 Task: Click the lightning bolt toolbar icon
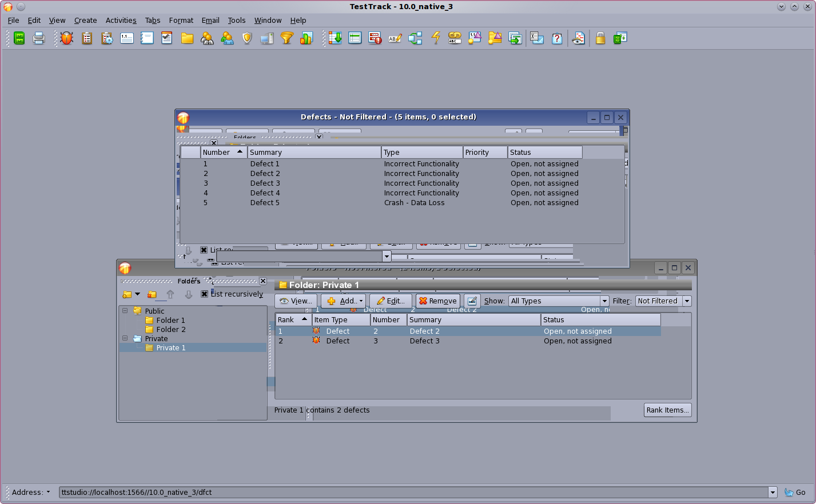click(436, 38)
